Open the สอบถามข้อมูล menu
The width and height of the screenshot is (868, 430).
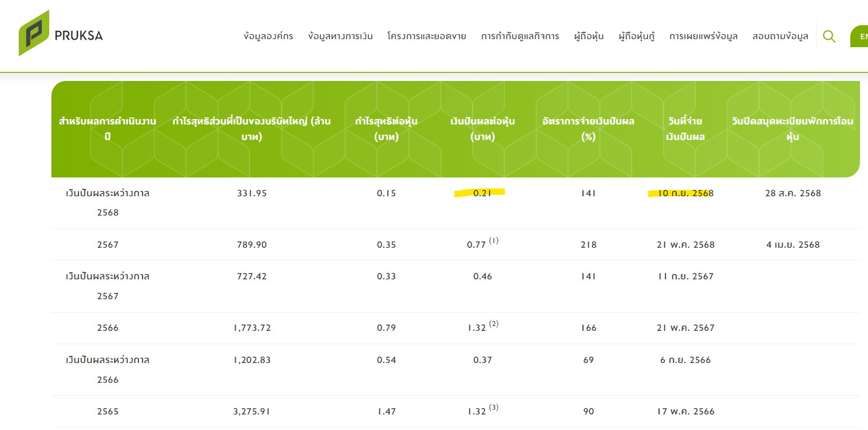[x=780, y=36]
